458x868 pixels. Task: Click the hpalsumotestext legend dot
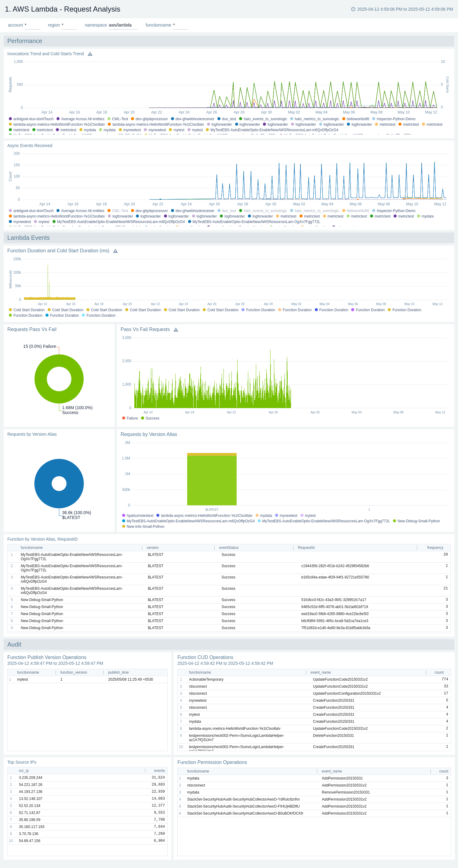(124, 516)
